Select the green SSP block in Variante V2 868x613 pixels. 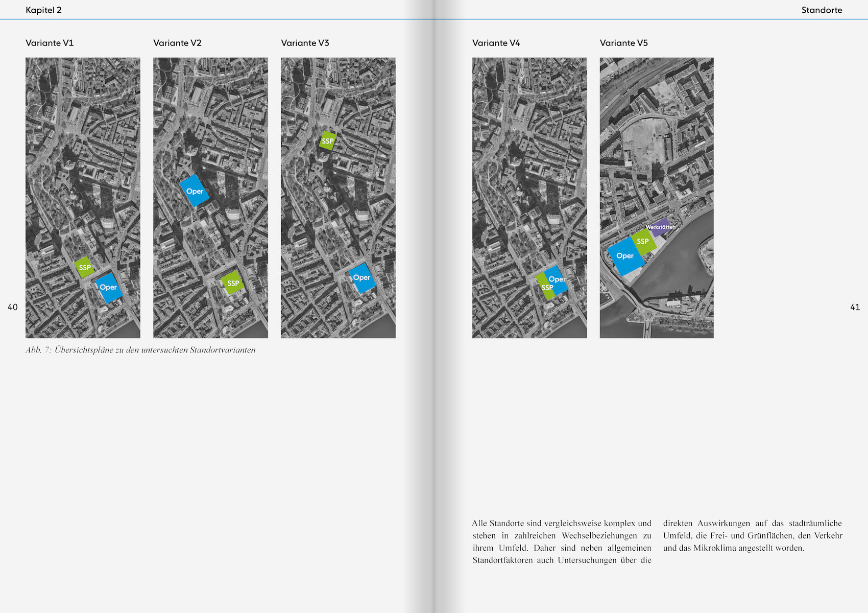pos(233,283)
